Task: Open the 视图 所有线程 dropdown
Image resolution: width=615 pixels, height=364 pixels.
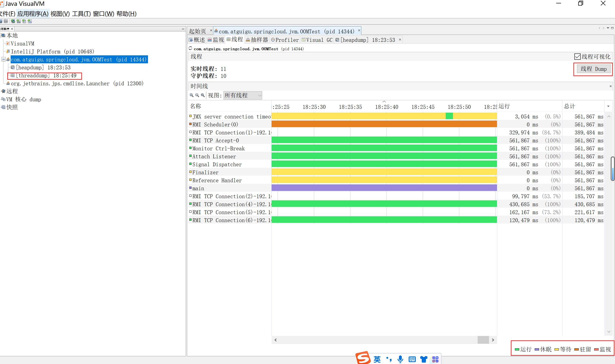Action: 243,95
